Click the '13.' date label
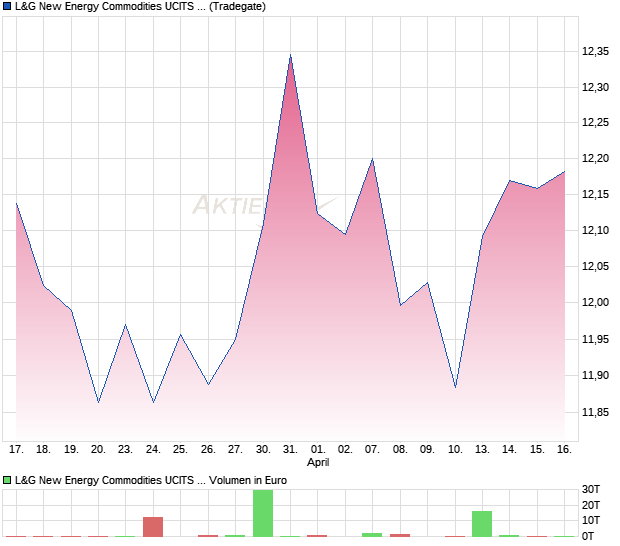The height and width of the screenshot is (546, 620). [482, 449]
